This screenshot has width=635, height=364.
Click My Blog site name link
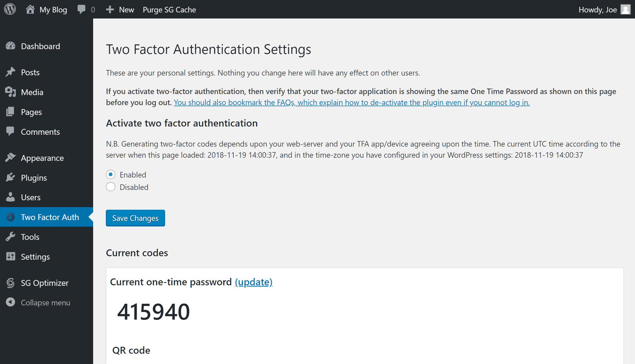(x=53, y=10)
